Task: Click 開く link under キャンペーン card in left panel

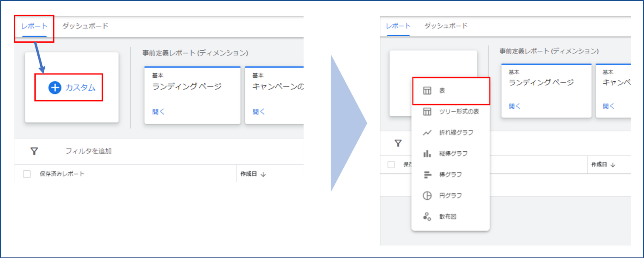Action: [258, 111]
